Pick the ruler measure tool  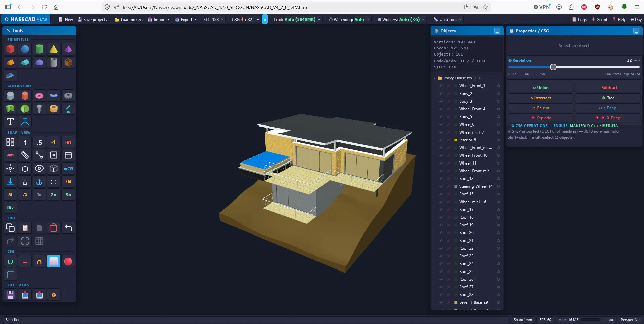25,155
